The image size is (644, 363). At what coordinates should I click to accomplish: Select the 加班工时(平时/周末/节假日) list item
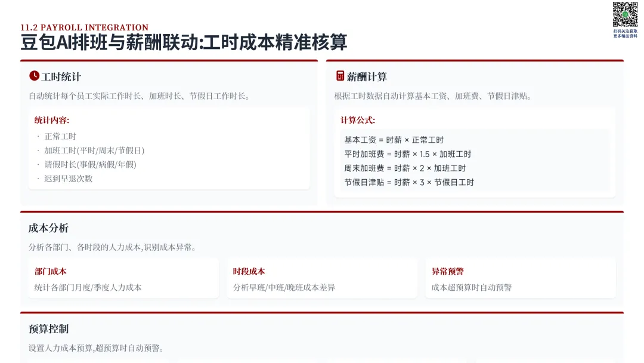pyautogui.click(x=94, y=150)
